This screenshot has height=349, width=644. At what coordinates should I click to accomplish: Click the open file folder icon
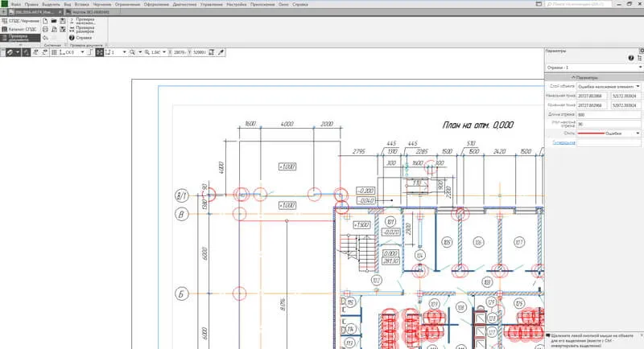click(x=53, y=21)
